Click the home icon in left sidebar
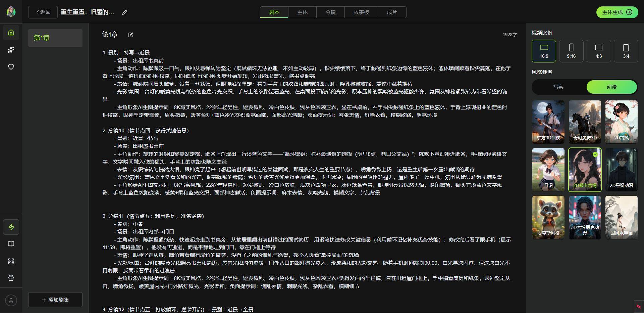Screen dimensions: 644x313 pyautogui.click(x=11, y=33)
